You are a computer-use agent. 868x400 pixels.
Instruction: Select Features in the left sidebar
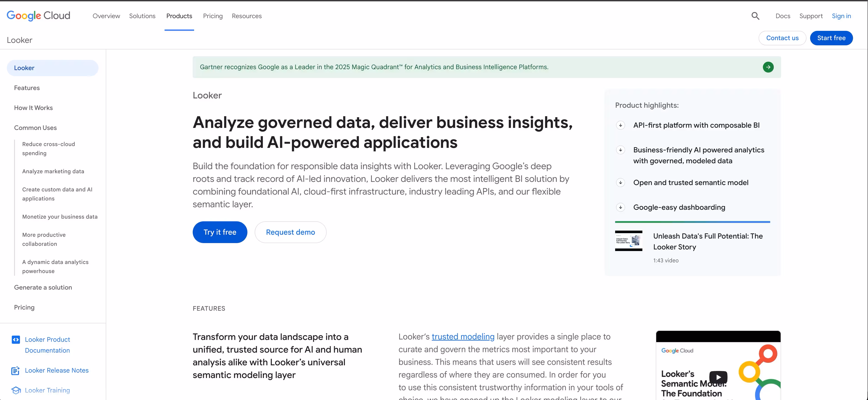tap(27, 88)
